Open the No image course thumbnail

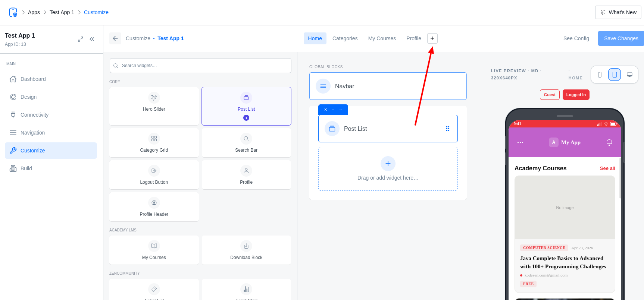pos(565,208)
